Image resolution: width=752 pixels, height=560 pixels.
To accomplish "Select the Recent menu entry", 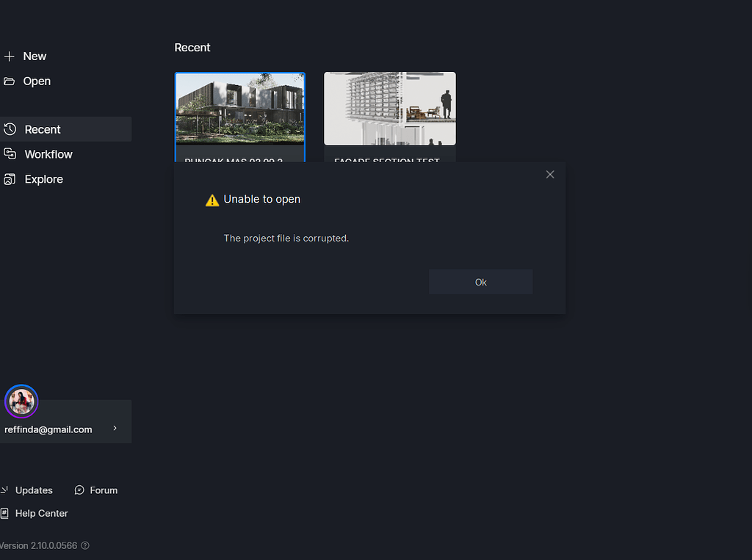I will pyautogui.click(x=43, y=128).
